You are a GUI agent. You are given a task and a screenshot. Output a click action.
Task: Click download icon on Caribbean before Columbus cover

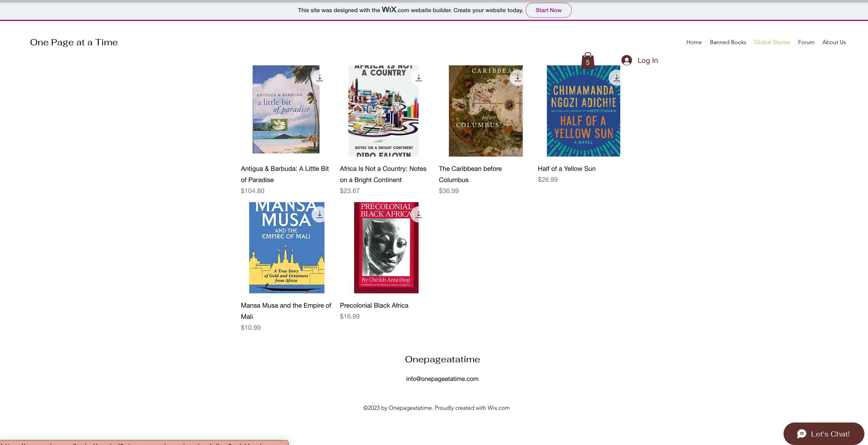517,78
